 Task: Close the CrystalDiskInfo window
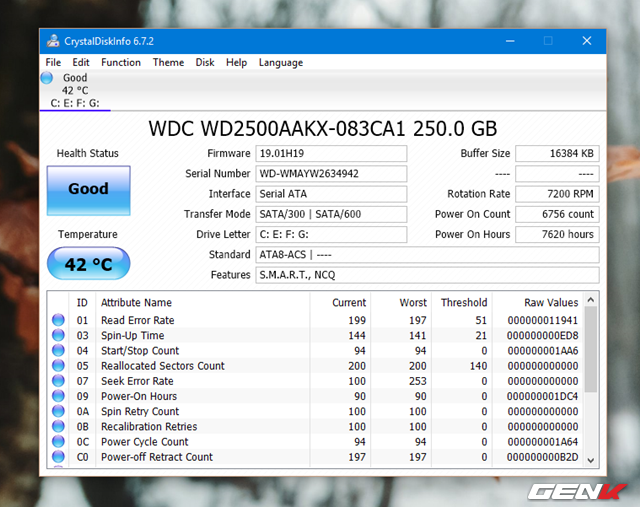click(587, 41)
